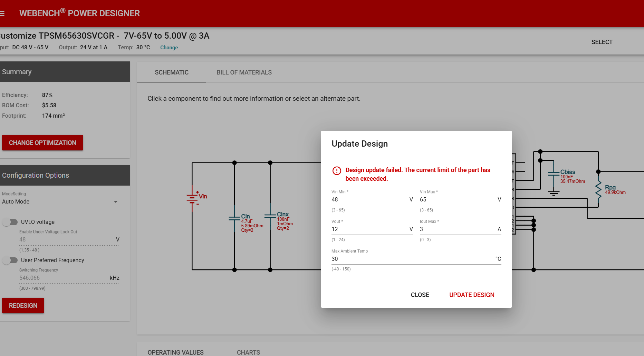
Task: Open the Charts tab
Action: tap(248, 352)
